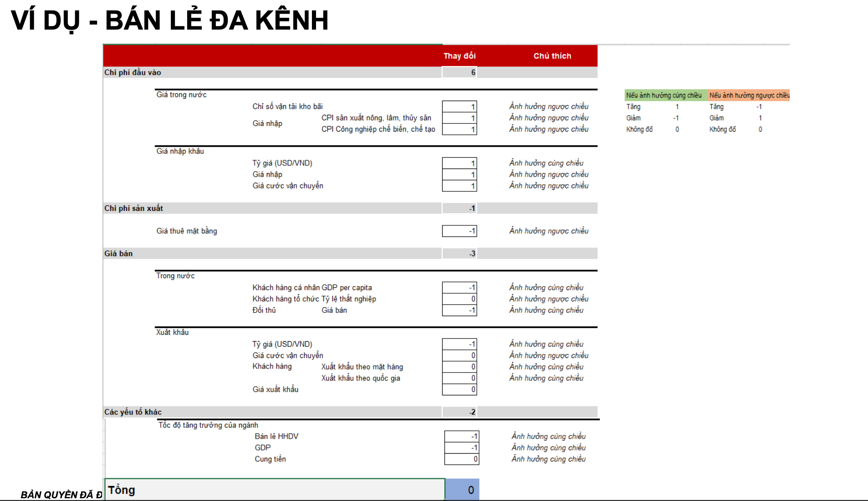Click the note beside Tỷ giá under Giá nhập khẩu

point(546,163)
